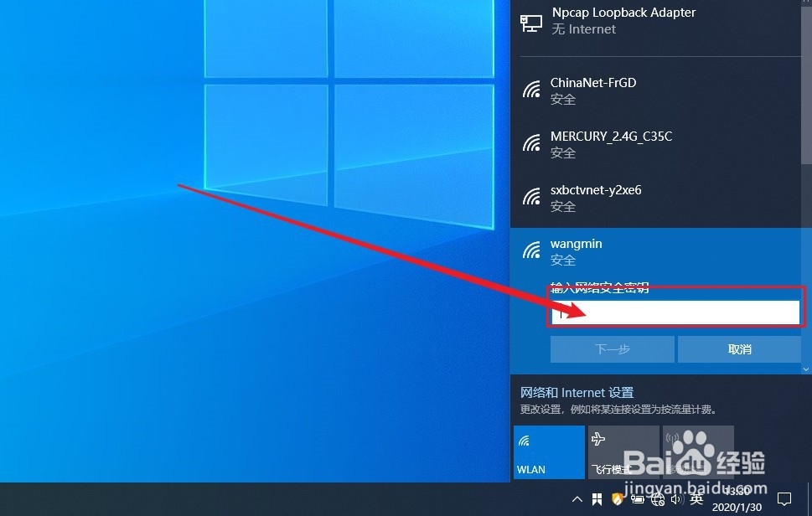Choose the MERCURY_2.4G_C35C network
The height and width of the screenshot is (516, 812).
(656, 144)
